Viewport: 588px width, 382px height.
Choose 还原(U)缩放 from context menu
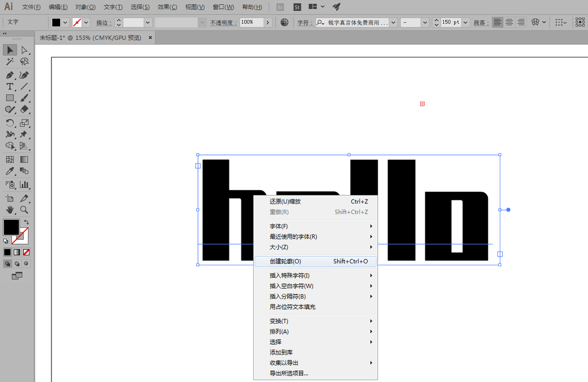point(316,202)
